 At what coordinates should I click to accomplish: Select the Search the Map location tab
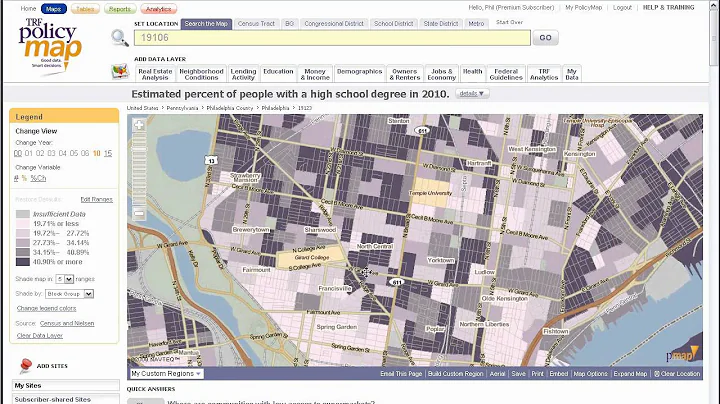pos(206,24)
